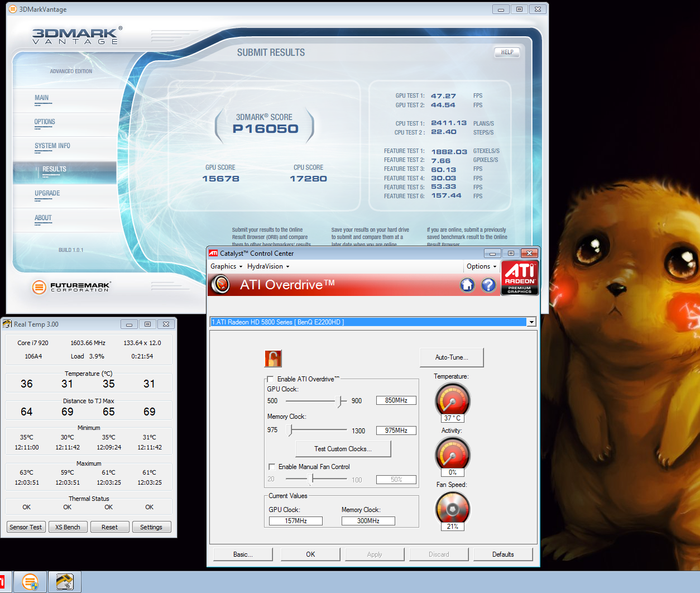Click GPU score 15678
This screenshot has width=700, height=593.
point(220,179)
